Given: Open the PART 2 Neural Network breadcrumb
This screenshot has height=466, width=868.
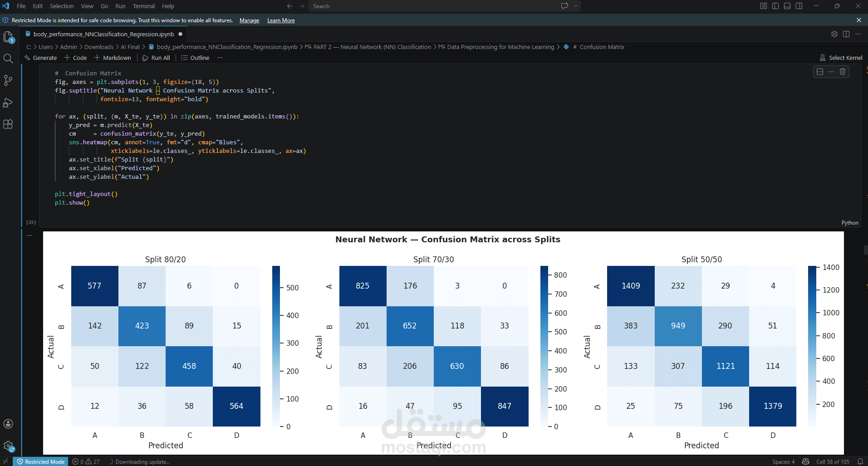Looking at the screenshot, I should click(368, 47).
